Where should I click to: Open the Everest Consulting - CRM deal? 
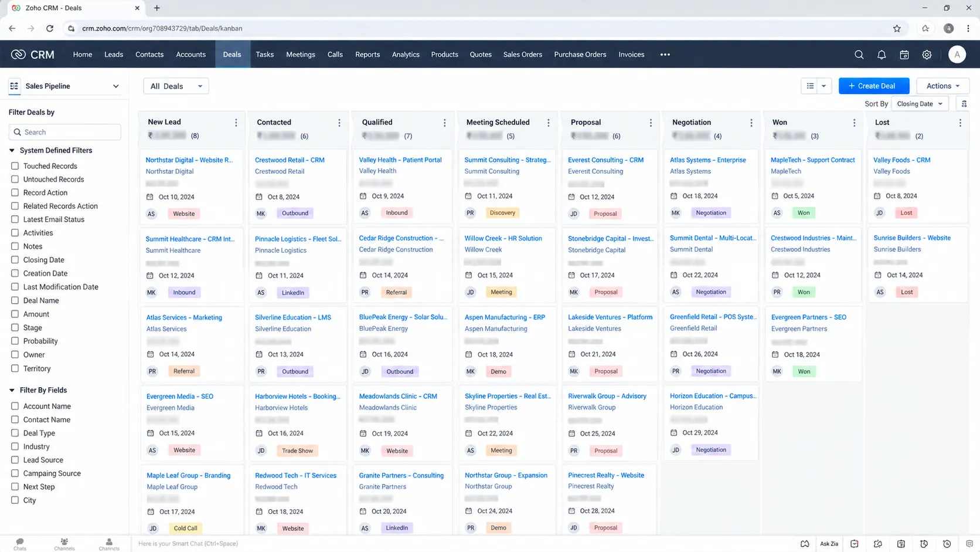click(605, 160)
